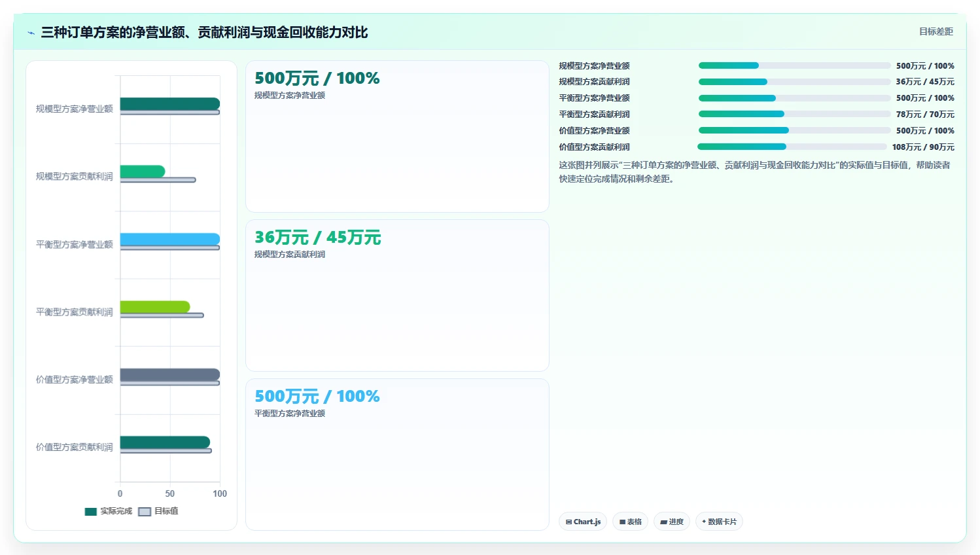
Task: Toggle the 实际完成 legend swatch
Action: tap(90, 512)
